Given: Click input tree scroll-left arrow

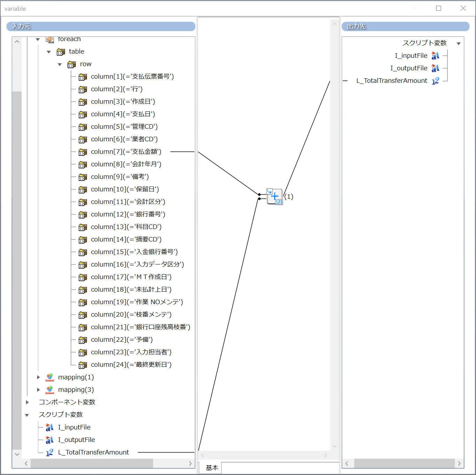Looking at the screenshot, I should 26,464.
